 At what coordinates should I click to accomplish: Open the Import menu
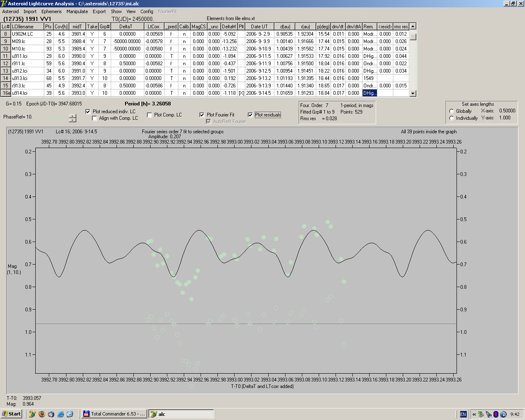click(30, 11)
